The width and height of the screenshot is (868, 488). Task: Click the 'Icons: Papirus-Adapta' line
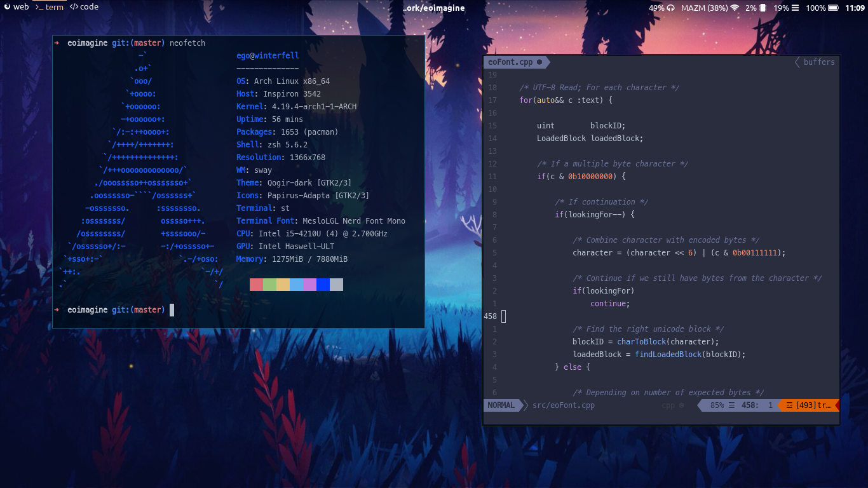pyautogui.click(x=303, y=196)
